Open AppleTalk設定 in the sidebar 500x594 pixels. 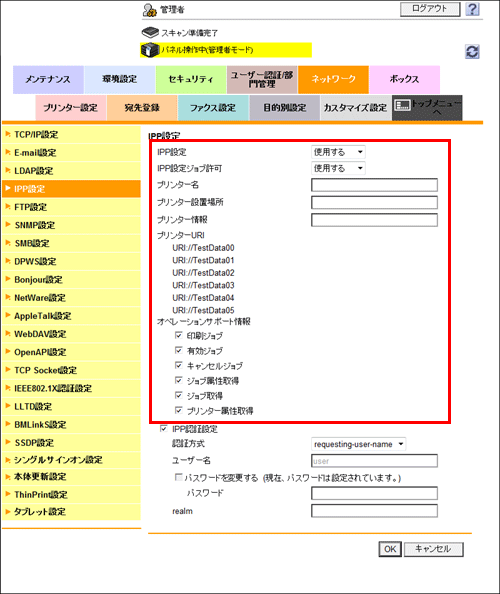tap(71, 316)
